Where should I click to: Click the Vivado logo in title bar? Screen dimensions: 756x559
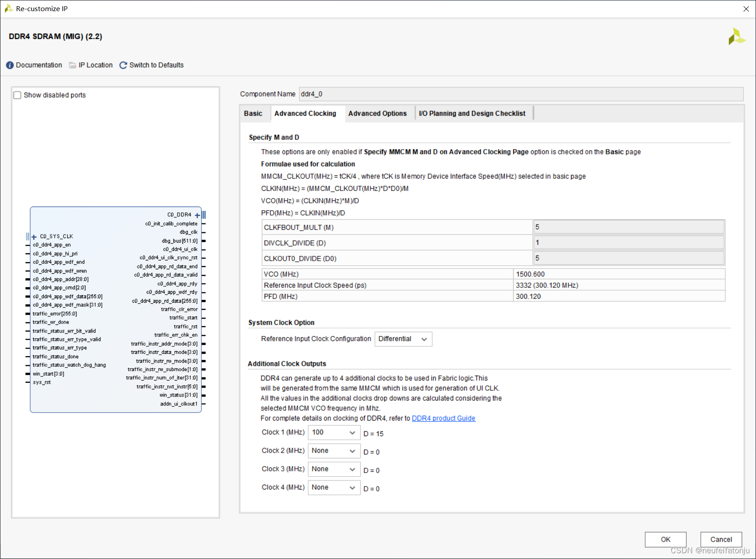click(8, 8)
